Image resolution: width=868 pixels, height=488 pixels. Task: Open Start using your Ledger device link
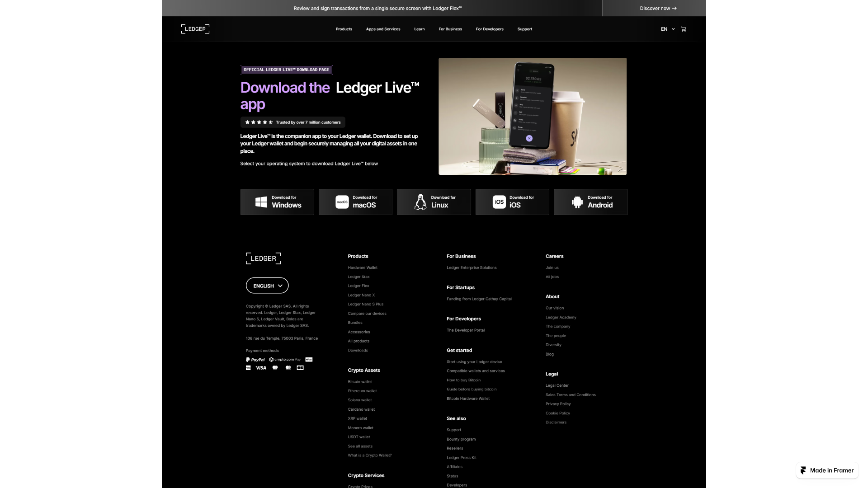click(x=474, y=362)
